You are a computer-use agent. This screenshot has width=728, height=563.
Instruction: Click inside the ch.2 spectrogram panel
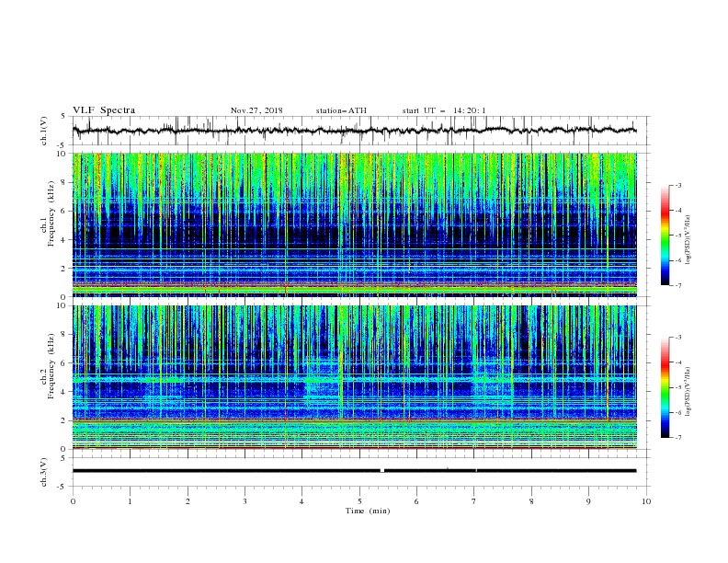tap(354, 377)
